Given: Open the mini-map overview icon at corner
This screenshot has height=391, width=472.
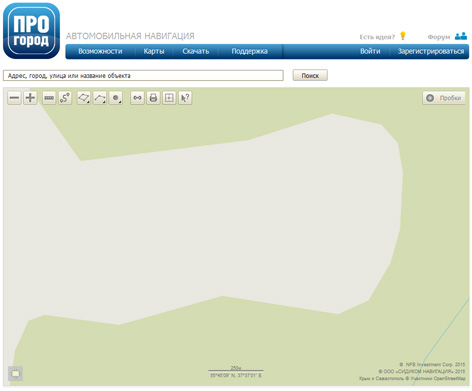Looking at the screenshot, I should [15, 374].
